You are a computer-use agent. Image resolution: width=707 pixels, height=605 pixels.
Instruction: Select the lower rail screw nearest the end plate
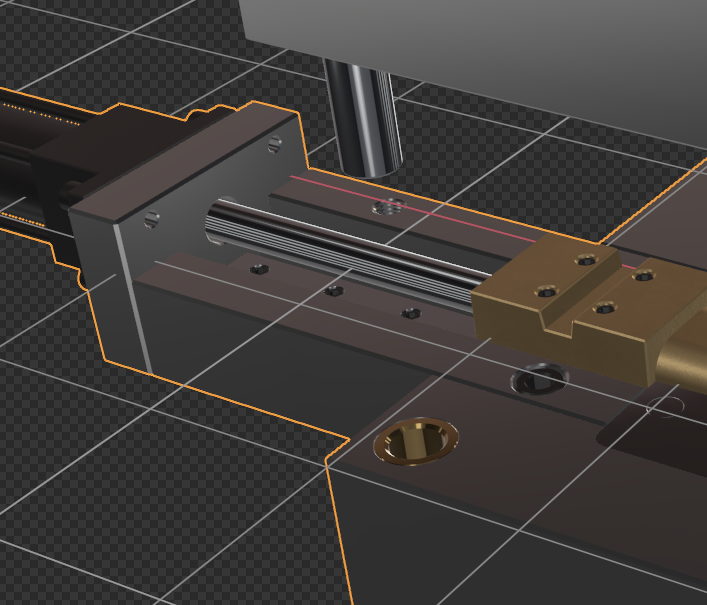tap(259, 270)
